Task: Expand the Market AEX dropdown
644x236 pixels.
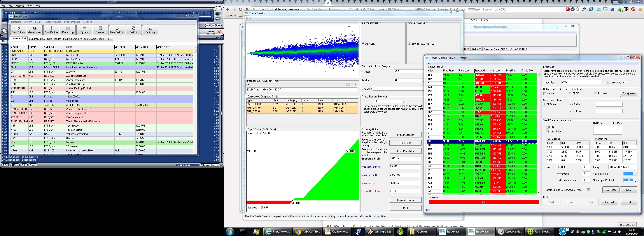Action: tap(423, 80)
